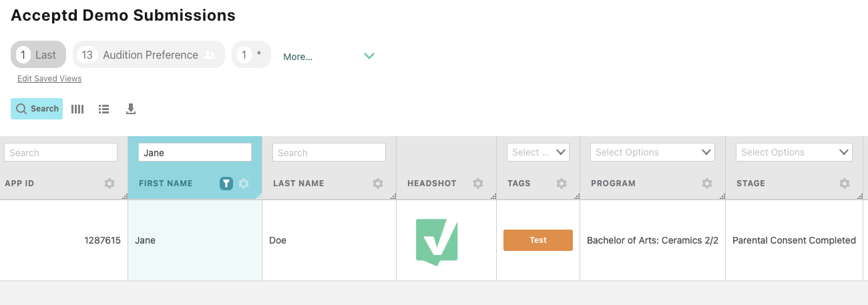The image size is (868, 305).
Task: Sort by the APP ID column header
Action: [x=19, y=184]
